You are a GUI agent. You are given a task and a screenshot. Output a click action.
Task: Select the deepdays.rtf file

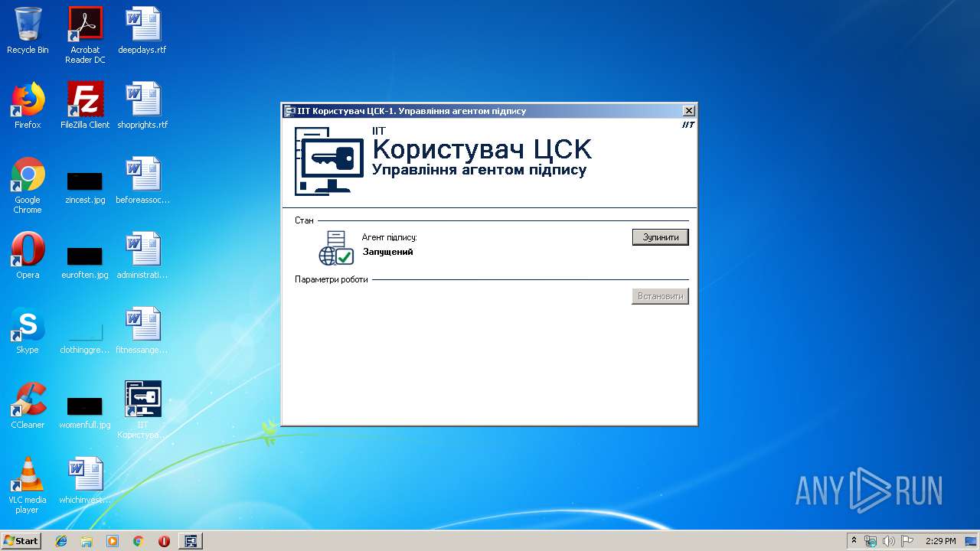coord(142,31)
